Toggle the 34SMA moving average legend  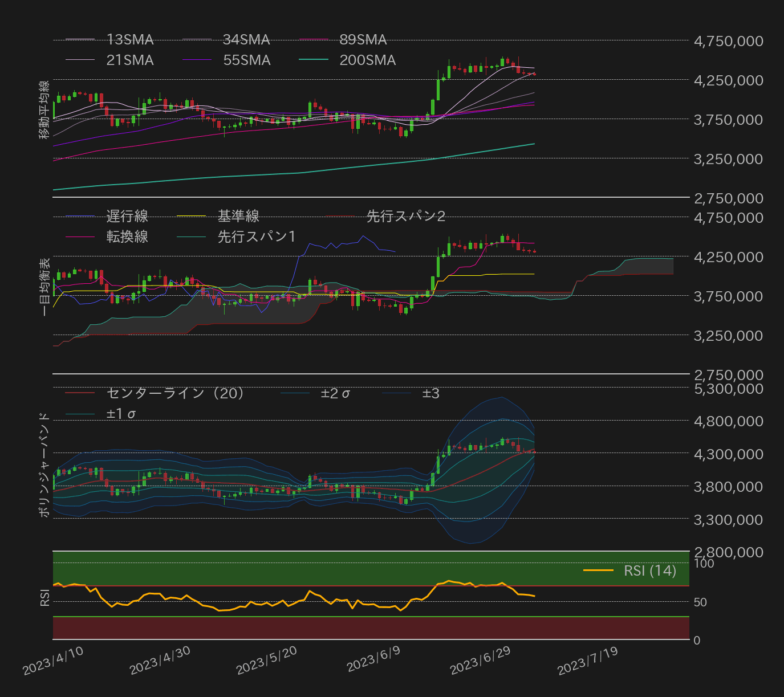coord(245,39)
